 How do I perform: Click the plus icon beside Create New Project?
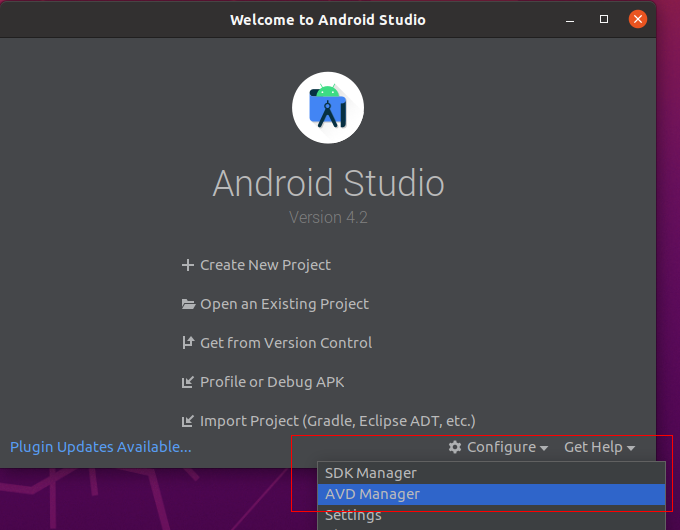point(187,265)
